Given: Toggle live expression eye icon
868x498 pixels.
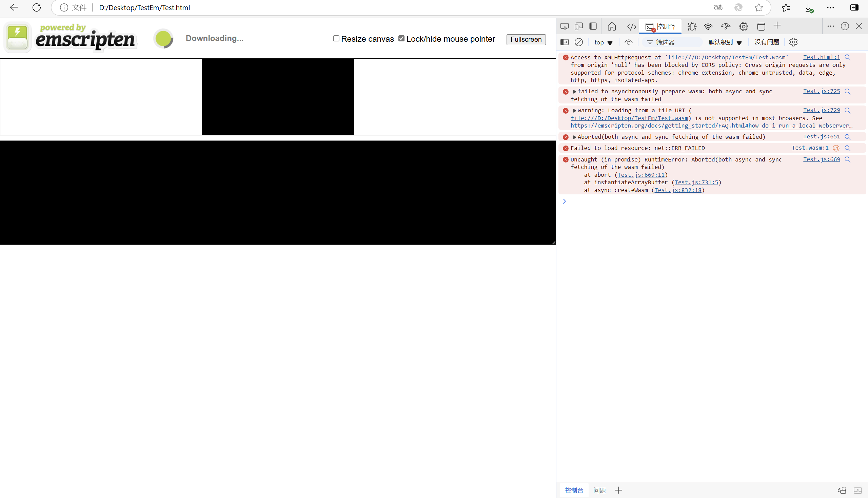Looking at the screenshot, I should 628,42.
